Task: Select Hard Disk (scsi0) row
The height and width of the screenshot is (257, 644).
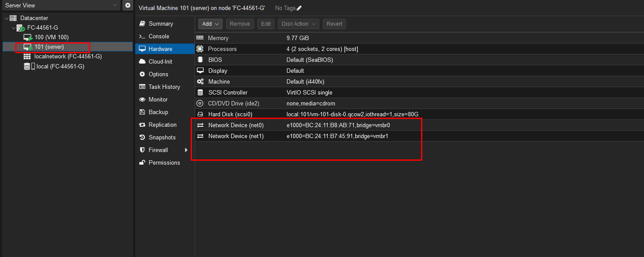Action: [x=419, y=115]
